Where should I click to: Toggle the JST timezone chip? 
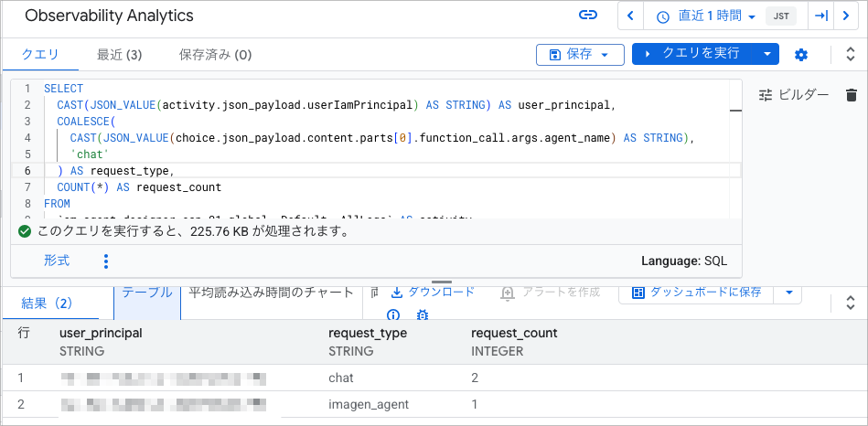tap(780, 16)
